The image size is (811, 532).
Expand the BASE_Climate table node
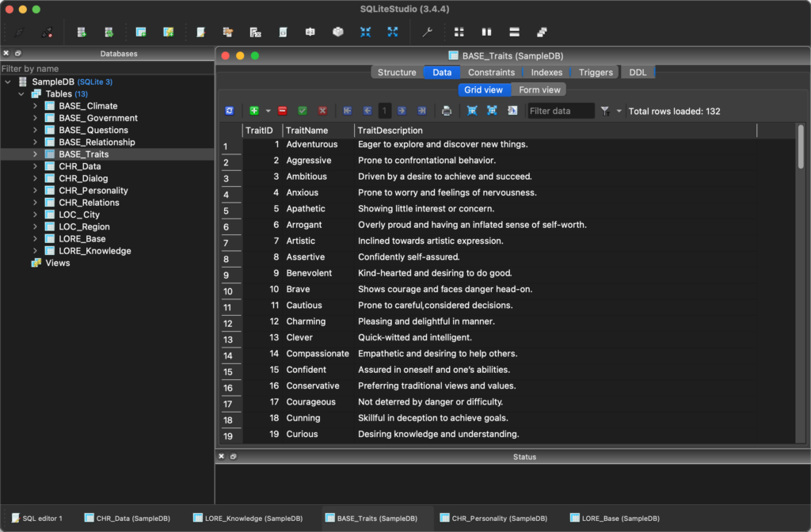click(x=35, y=105)
